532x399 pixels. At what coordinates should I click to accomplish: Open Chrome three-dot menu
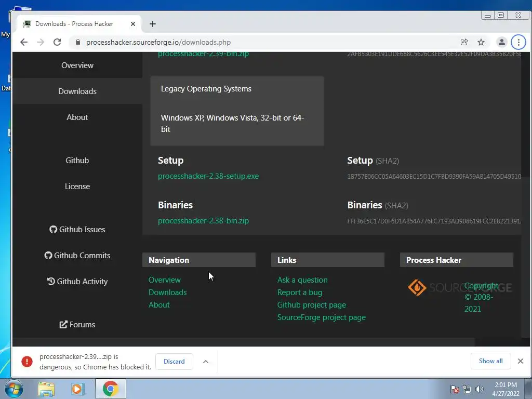518,42
